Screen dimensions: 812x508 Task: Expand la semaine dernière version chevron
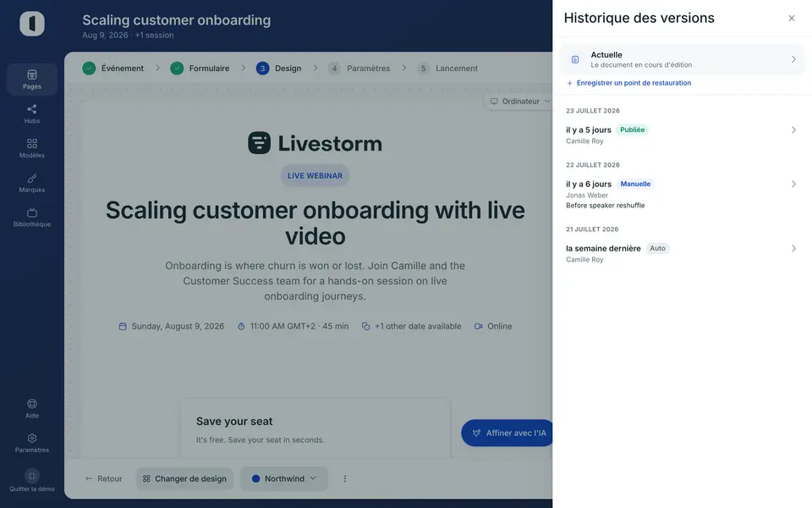793,249
